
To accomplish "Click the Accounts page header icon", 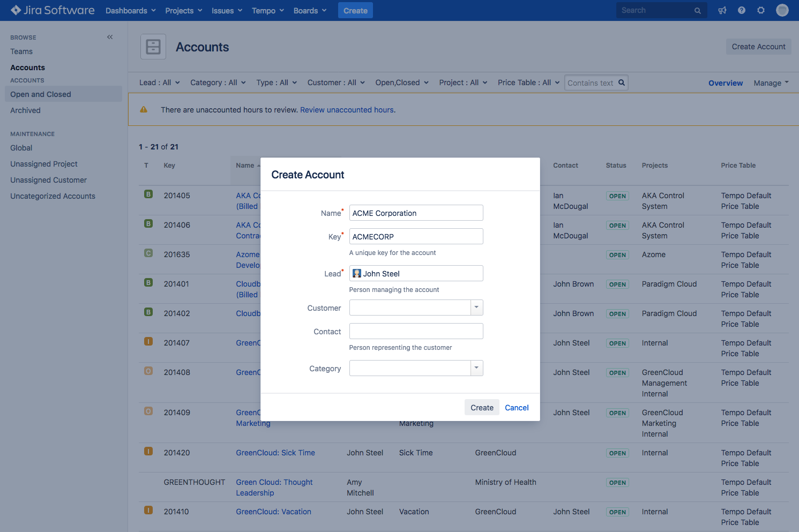I will click(x=153, y=47).
